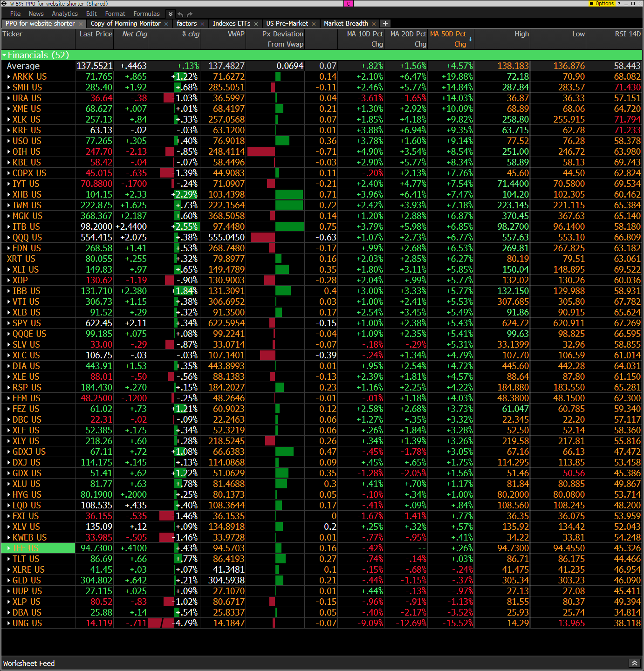Switch to Indexes ETFs tab
644x671 pixels.
click(x=232, y=23)
